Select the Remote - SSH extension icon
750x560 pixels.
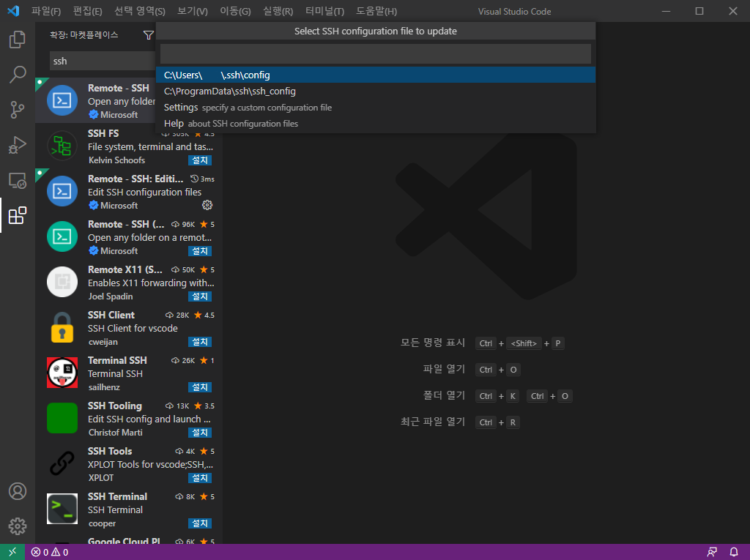click(62, 100)
